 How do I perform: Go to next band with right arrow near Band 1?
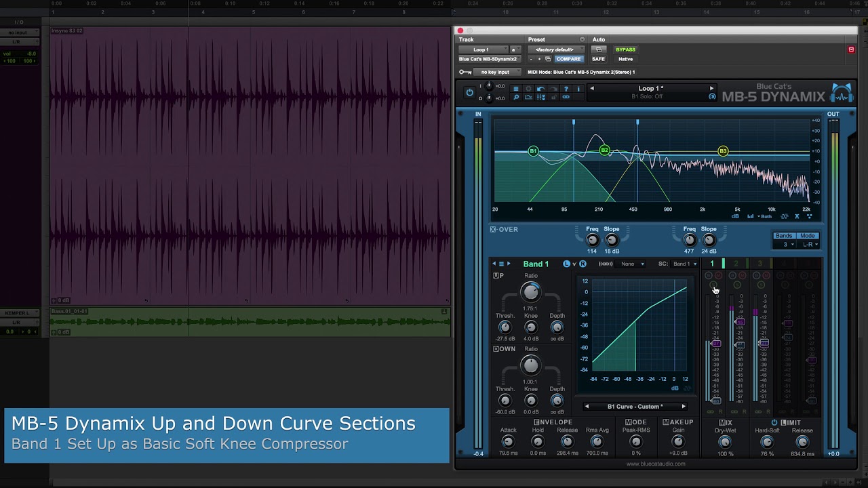[509, 264]
